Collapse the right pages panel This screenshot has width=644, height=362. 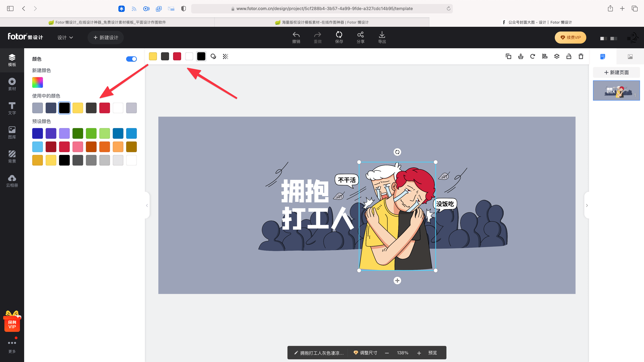click(587, 205)
